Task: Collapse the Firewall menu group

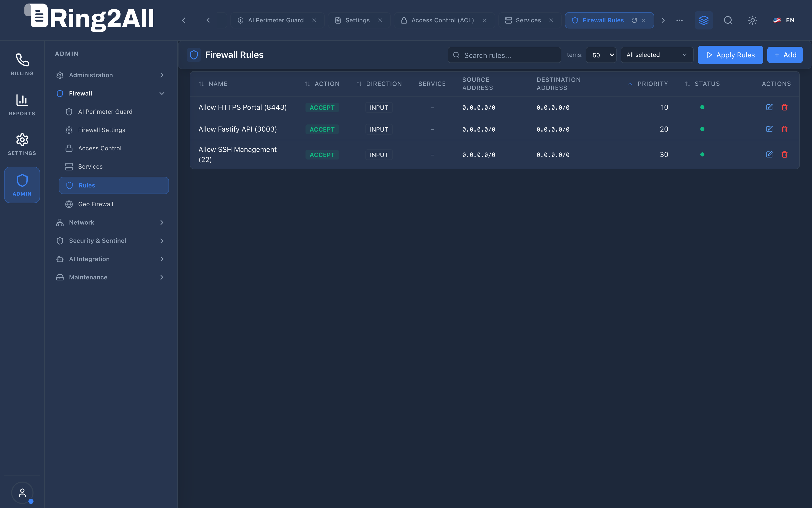Action: [x=111, y=93]
